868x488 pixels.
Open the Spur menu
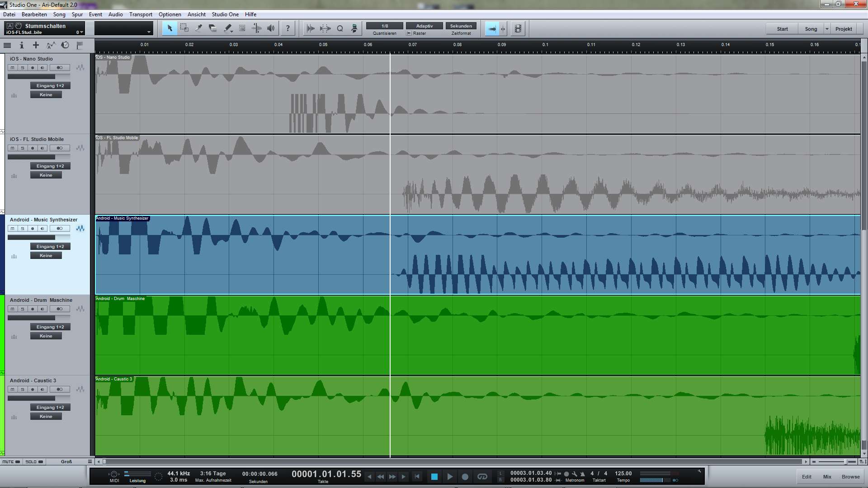coord(77,14)
